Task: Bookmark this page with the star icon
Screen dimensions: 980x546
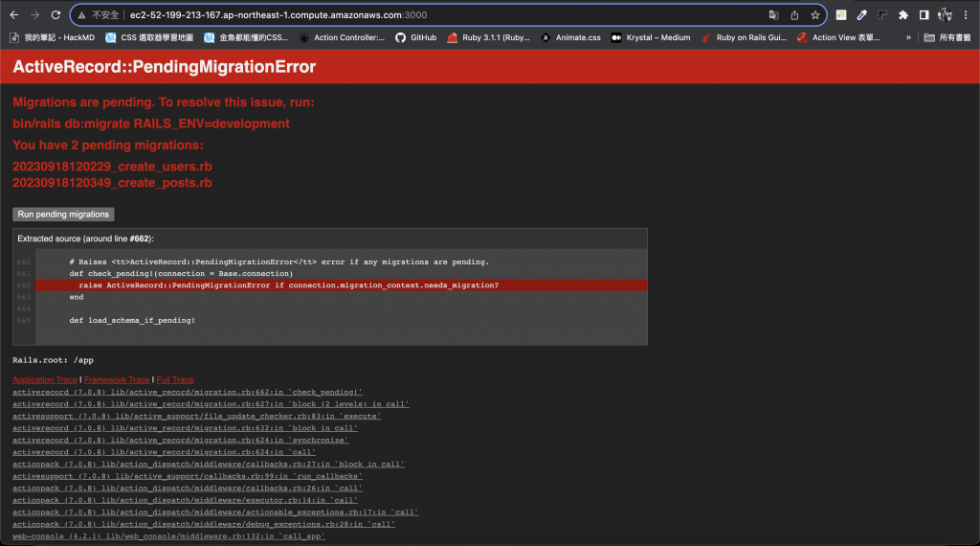Action: tap(815, 15)
